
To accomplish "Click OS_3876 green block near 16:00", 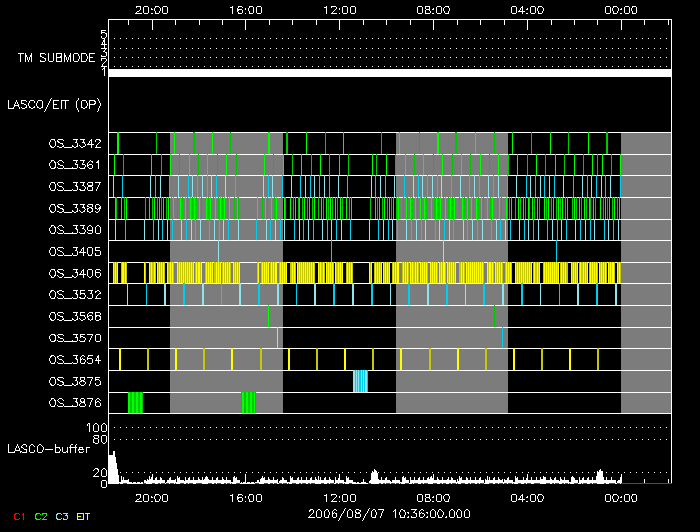I will pyautogui.click(x=248, y=402).
